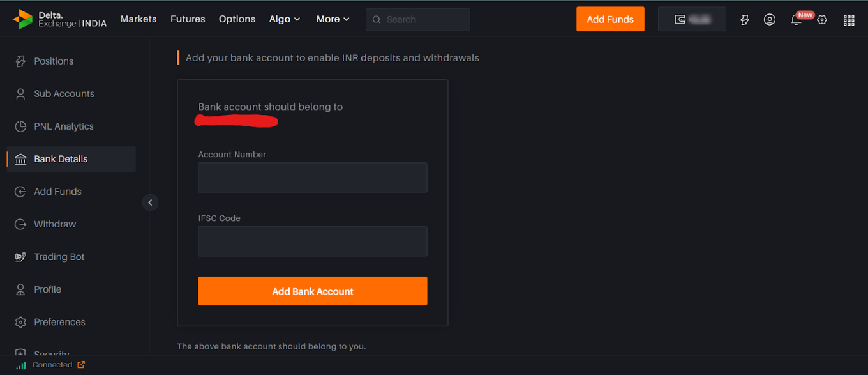Screen dimensions: 868x375
Task: Expand the Algo dropdown menu
Action: point(285,19)
